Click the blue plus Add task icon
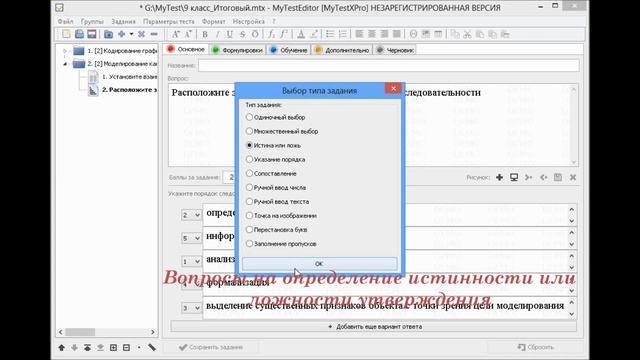 [121, 34]
